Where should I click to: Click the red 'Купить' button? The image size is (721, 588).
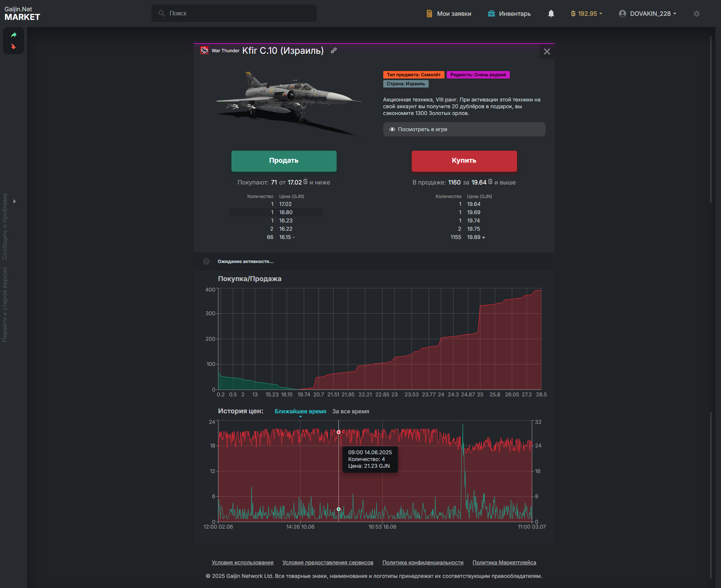coord(464,161)
